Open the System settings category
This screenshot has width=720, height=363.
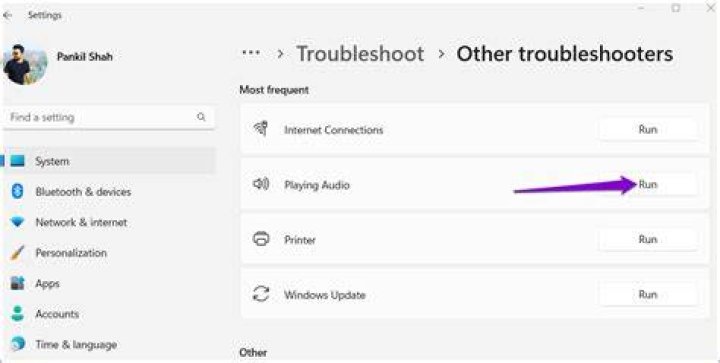109,161
